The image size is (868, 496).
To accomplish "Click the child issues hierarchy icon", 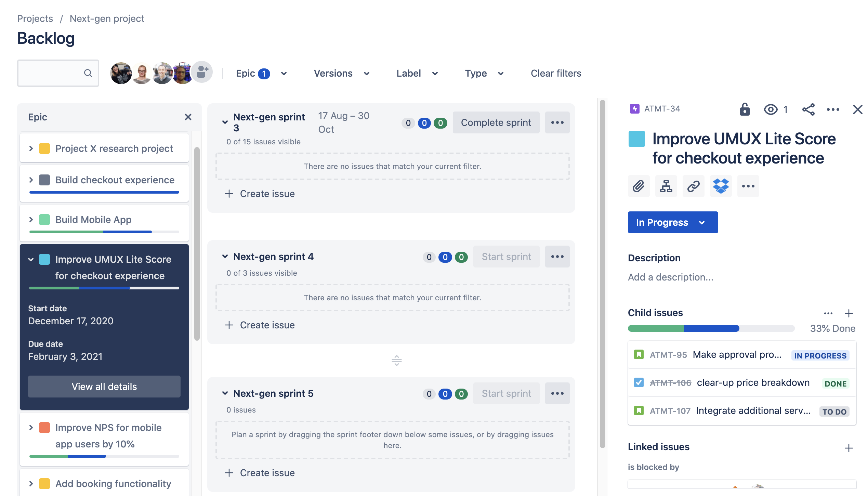I will (x=666, y=186).
